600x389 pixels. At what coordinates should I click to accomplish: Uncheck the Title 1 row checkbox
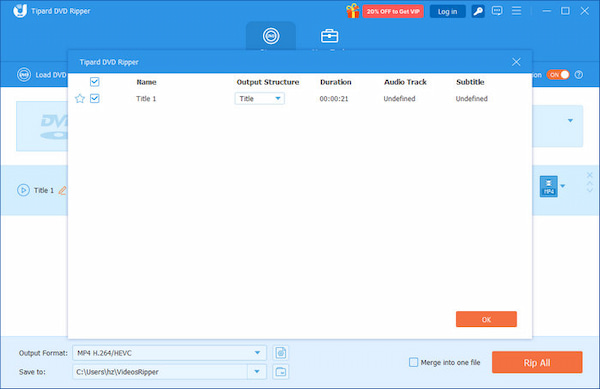(x=95, y=98)
